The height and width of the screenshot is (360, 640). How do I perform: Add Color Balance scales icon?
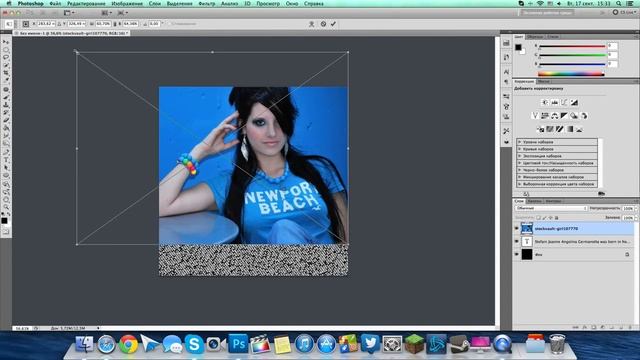(555, 116)
